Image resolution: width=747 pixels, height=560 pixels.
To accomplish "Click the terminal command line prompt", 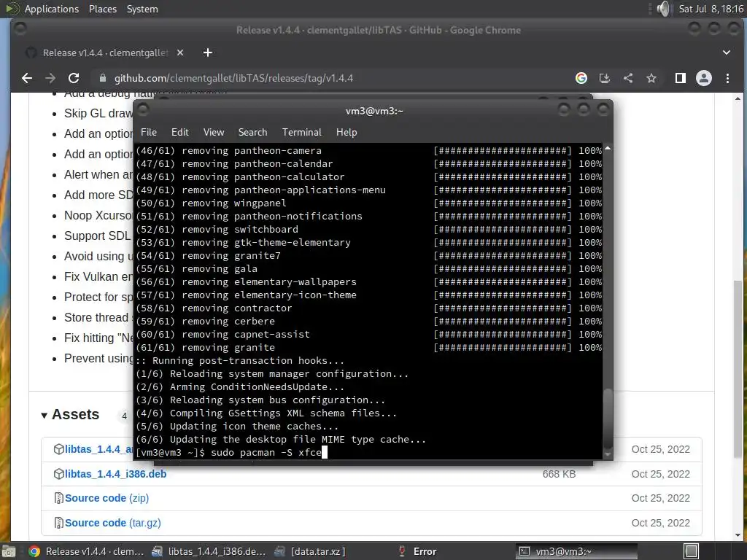I will [x=231, y=452].
